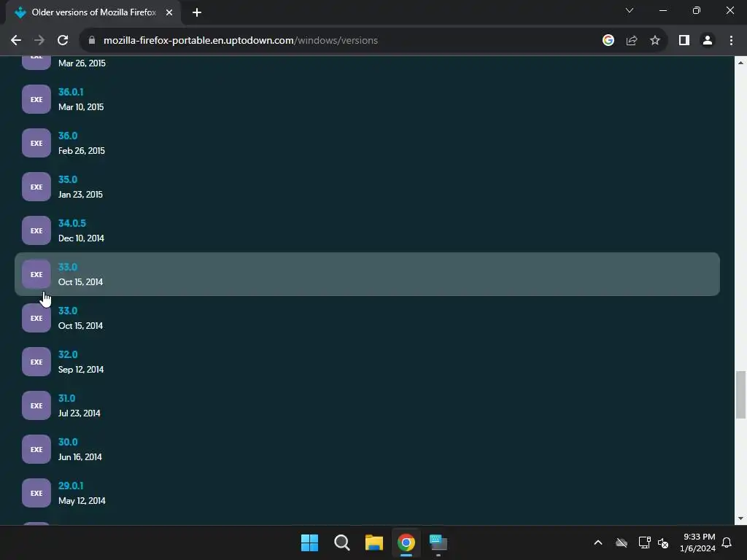
Task: Click the Mar 26, 2015 date text
Action: 82,63
